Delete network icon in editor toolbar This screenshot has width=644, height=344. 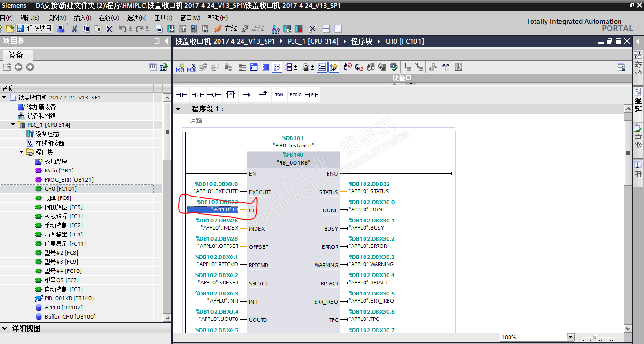(192, 67)
